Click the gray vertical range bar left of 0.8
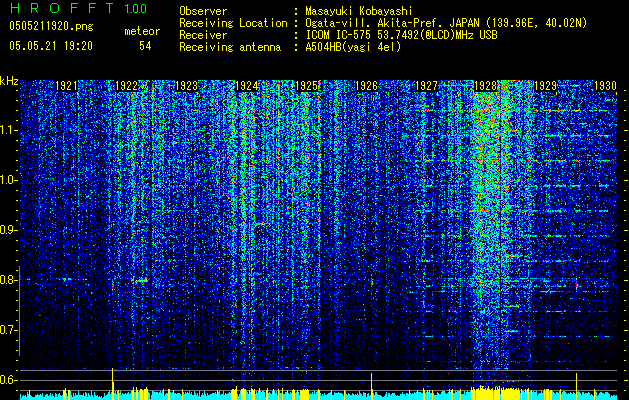The width and height of the screenshot is (629, 400). (x=19, y=311)
